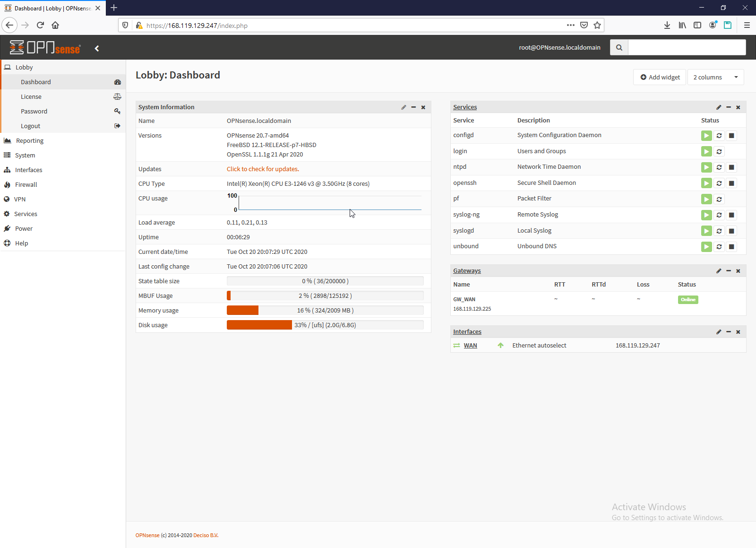The image size is (756, 548).
Task: Click the browser address bar URL
Action: click(197, 26)
